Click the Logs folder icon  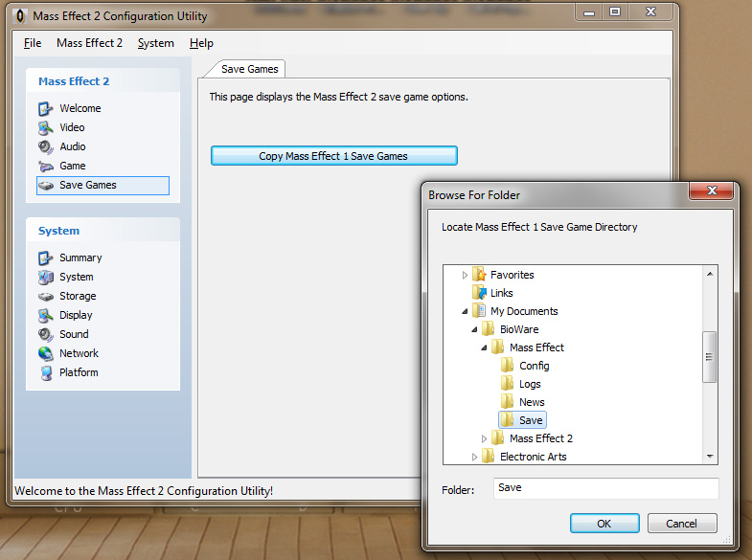[x=508, y=384]
